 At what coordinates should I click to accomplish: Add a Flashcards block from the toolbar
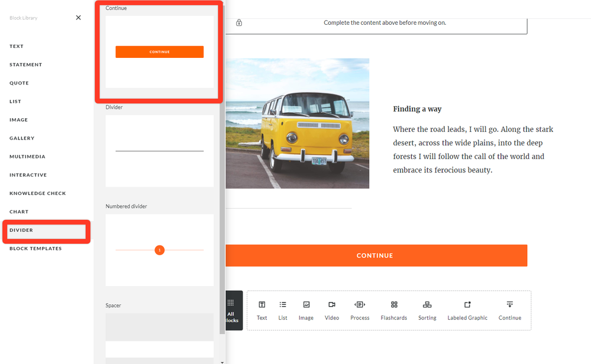point(394,310)
